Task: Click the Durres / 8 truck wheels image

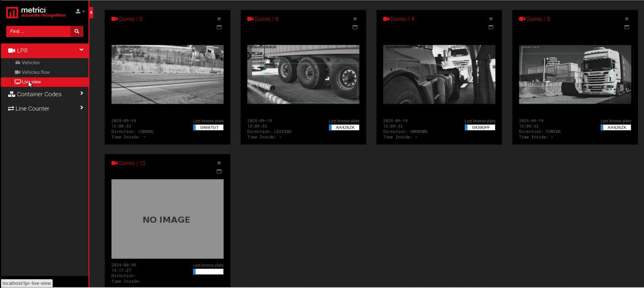Action: [303, 75]
